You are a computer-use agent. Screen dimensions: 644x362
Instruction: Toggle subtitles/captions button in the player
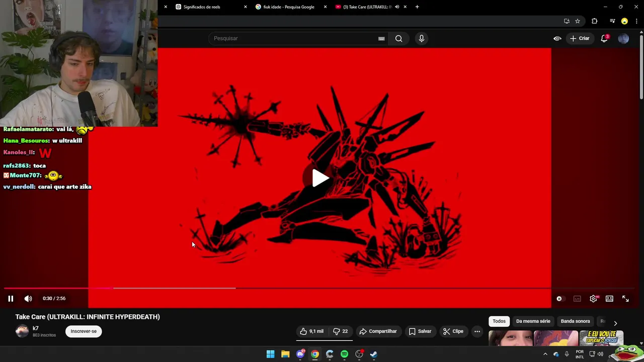(x=577, y=299)
